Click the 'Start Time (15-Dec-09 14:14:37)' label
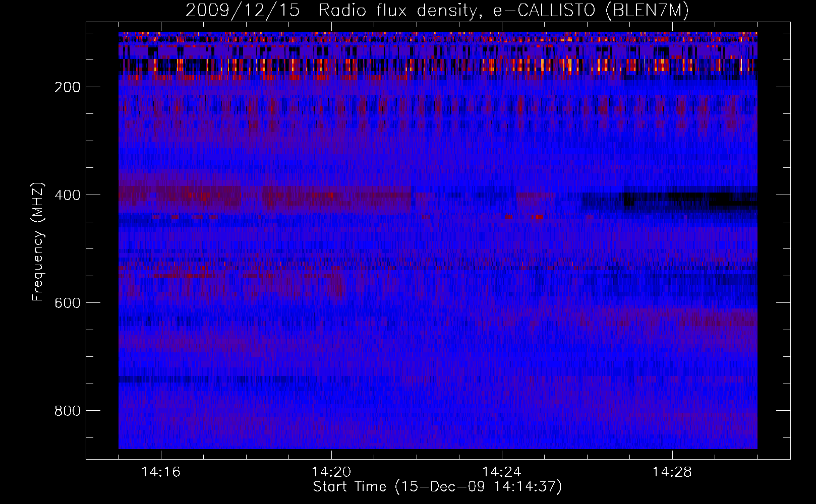 [x=437, y=487]
